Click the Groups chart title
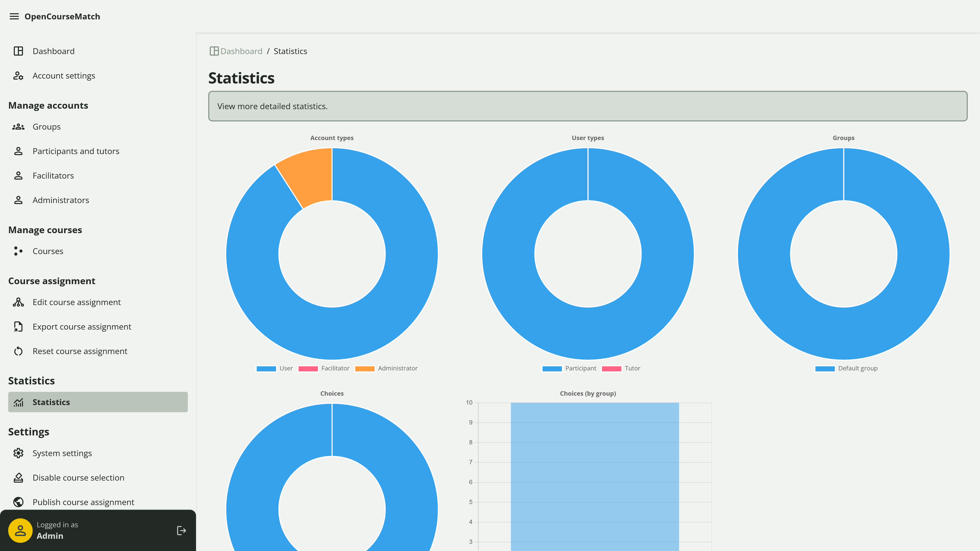This screenshot has height=551, width=980. pyautogui.click(x=843, y=138)
